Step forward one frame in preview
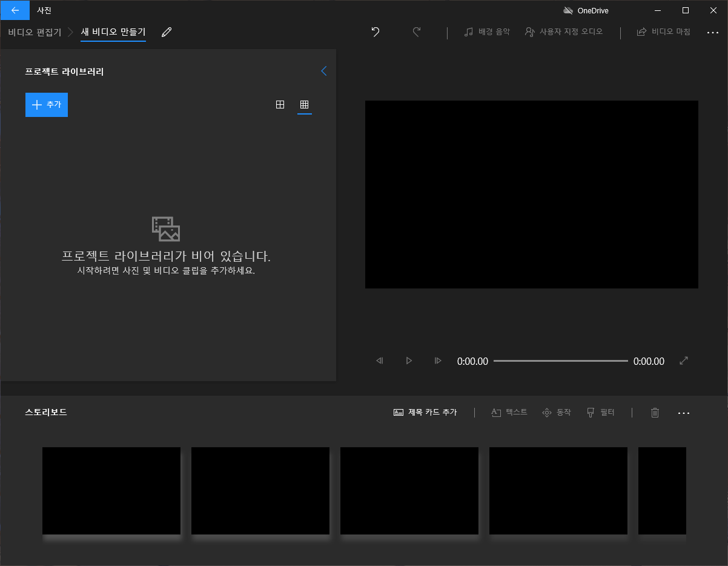Screen dimensions: 728x566 (x=438, y=361)
